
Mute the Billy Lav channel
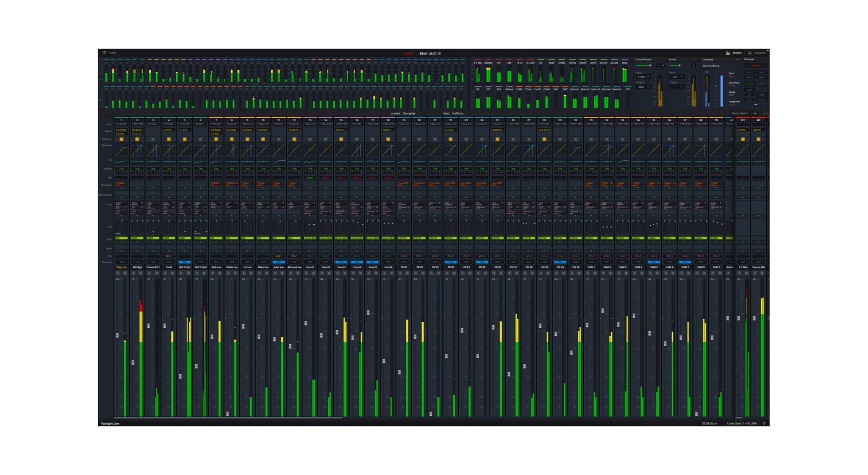[125, 273]
